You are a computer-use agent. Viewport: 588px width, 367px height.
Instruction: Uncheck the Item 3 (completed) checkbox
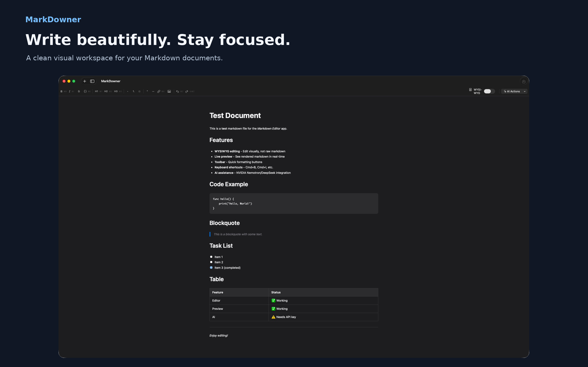click(x=211, y=267)
